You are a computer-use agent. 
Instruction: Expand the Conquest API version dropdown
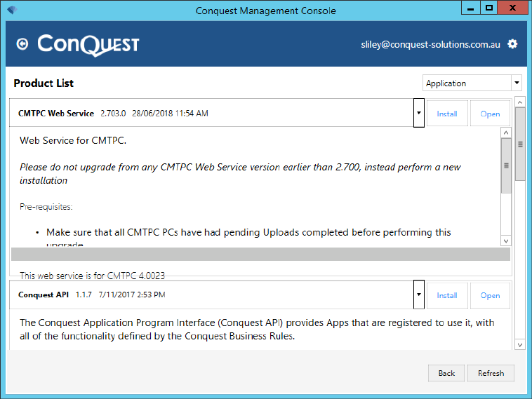click(419, 295)
